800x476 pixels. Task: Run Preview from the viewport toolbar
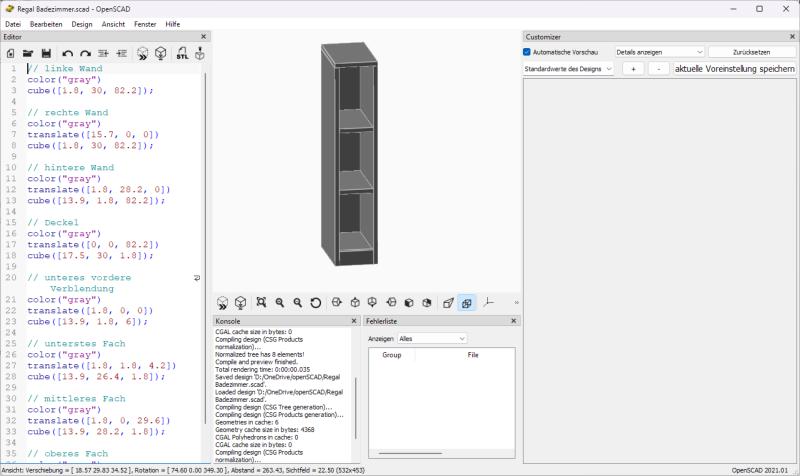tap(222, 303)
